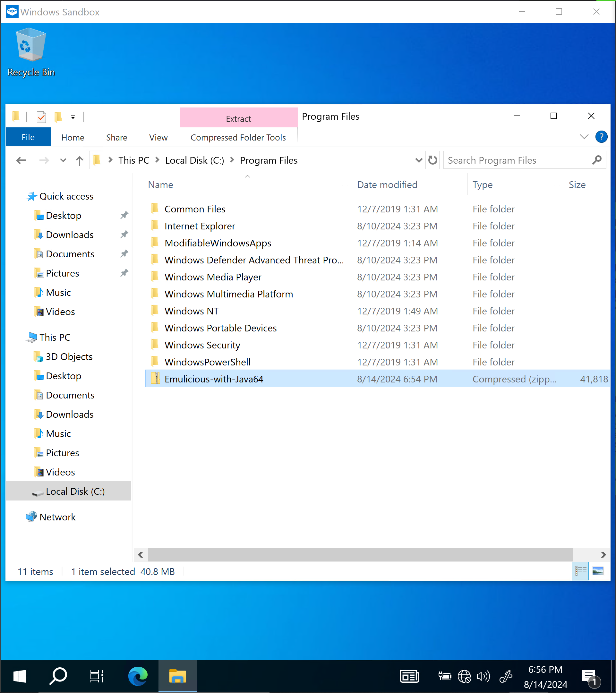Navigate up one folder level
616x693 pixels.
[80, 160]
